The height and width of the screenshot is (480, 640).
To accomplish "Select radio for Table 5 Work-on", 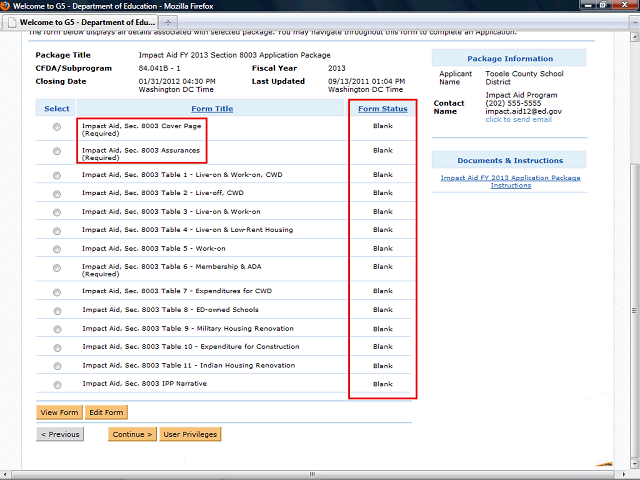I will click(57, 249).
